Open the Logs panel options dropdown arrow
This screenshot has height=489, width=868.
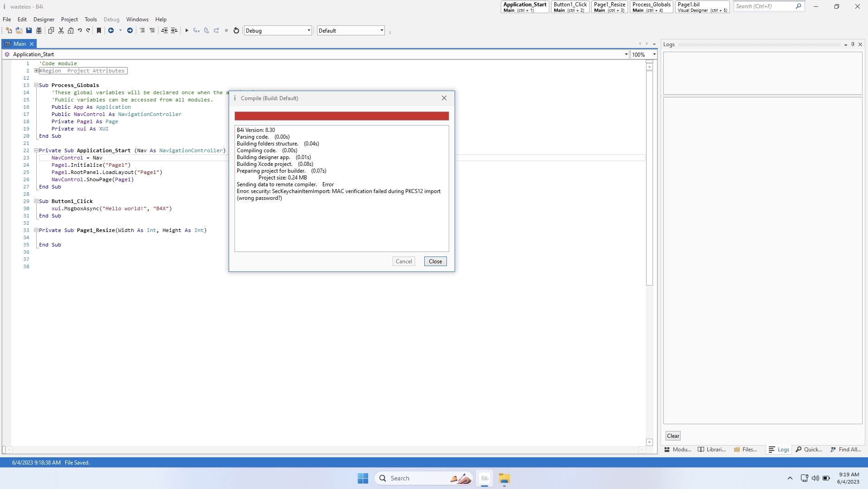coord(845,44)
